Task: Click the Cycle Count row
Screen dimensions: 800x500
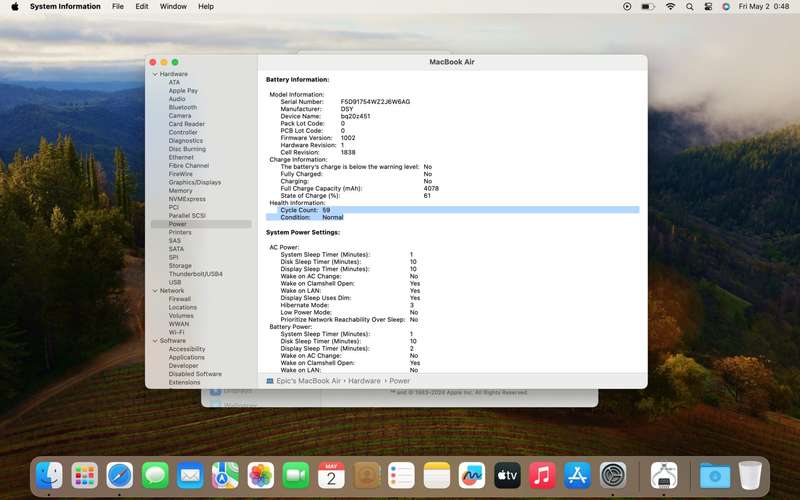Action: tap(452, 210)
